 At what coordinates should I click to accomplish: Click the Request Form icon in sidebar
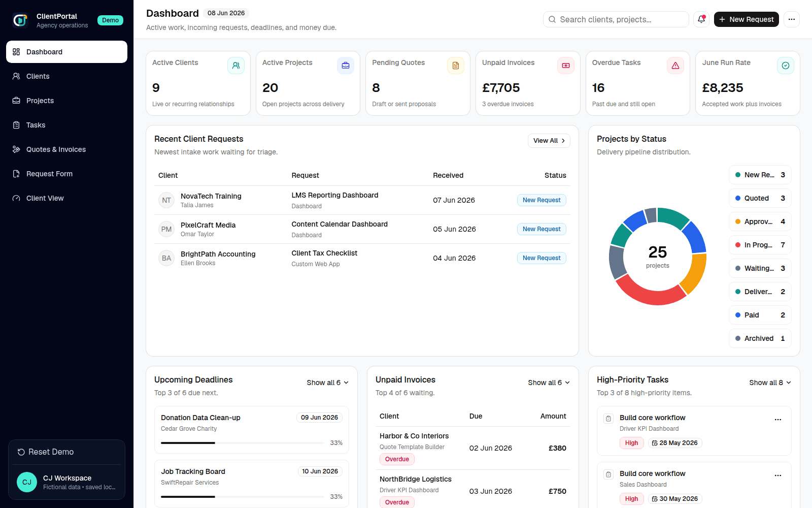coord(16,174)
